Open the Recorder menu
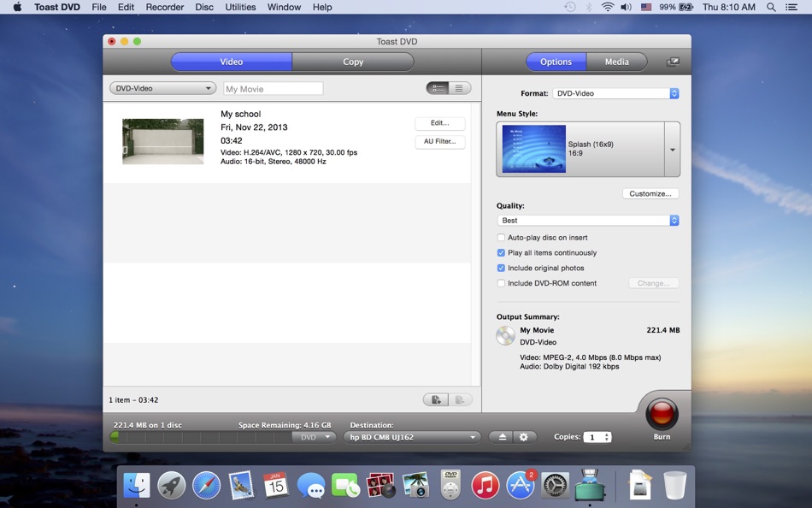This screenshot has height=508, width=812. tap(165, 7)
